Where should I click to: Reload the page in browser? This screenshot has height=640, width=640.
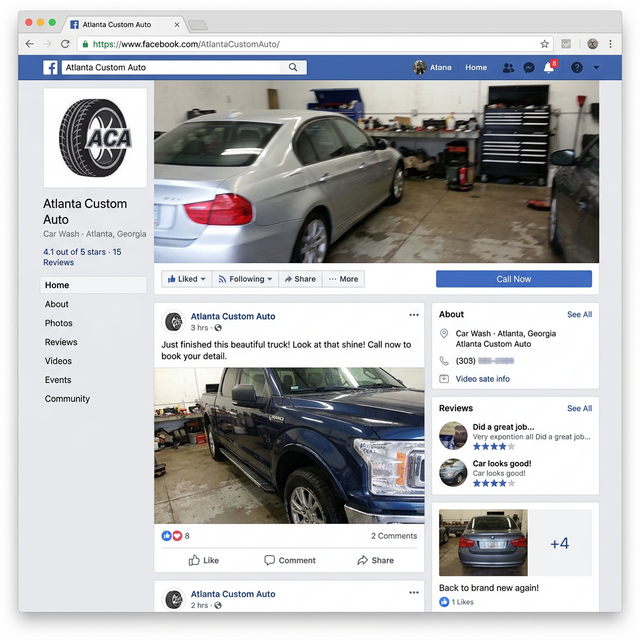[x=65, y=44]
